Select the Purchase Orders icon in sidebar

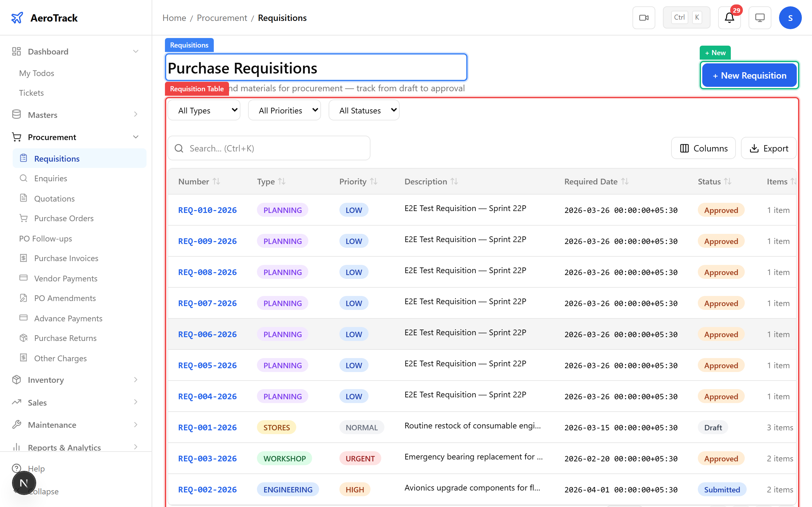tap(23, 218)
